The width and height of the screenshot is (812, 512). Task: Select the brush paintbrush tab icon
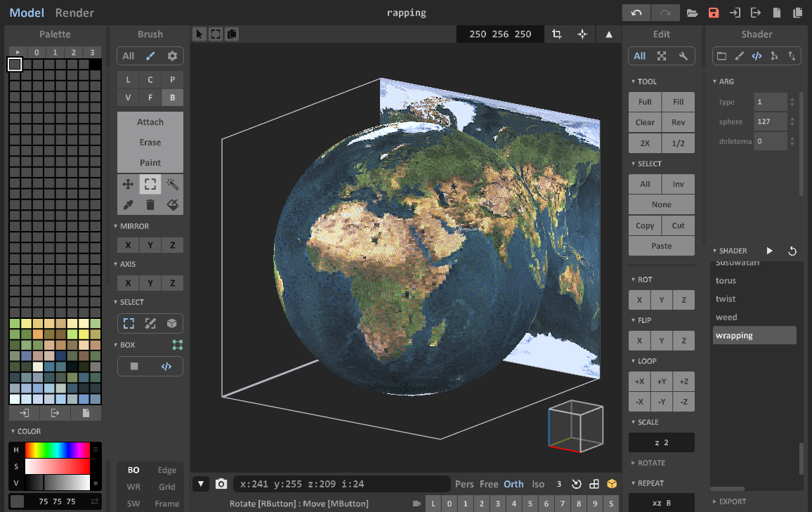click(x=150, y=56)
